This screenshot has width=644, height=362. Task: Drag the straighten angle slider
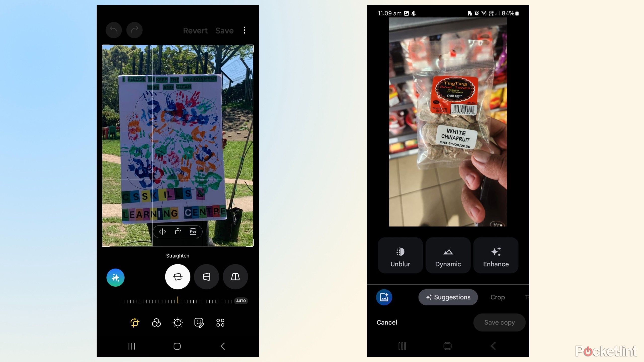tap(177, 301)
